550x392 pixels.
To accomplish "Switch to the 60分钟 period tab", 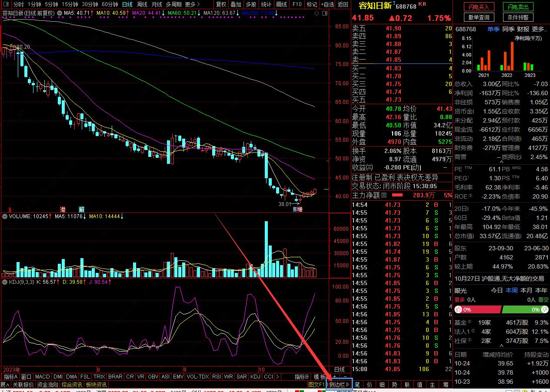I will pos(110,4).
